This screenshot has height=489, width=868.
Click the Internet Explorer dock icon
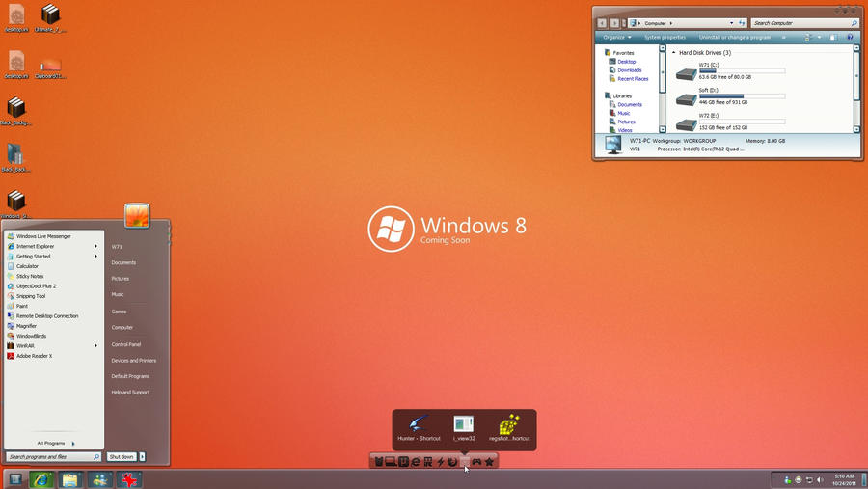(416, 461)
